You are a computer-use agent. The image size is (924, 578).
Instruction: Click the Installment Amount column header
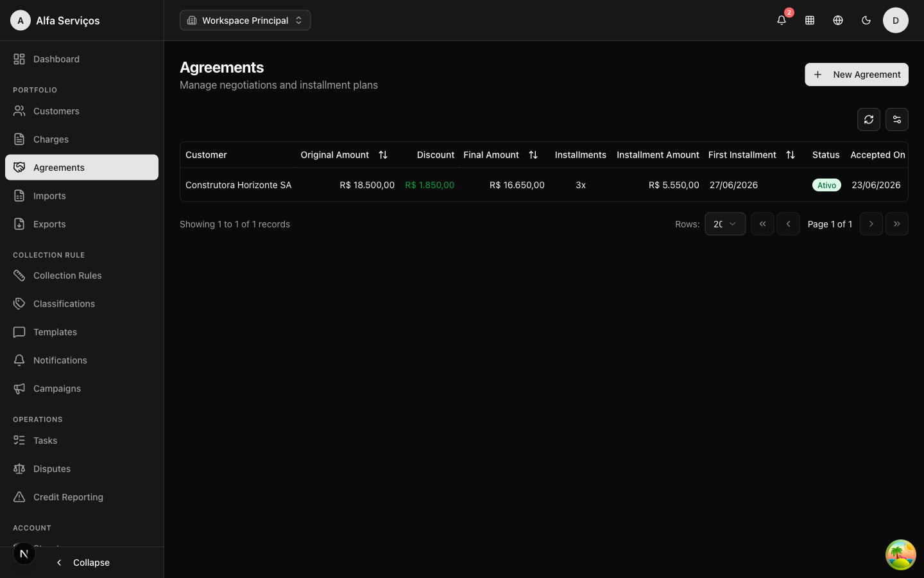tap(658, 155)
